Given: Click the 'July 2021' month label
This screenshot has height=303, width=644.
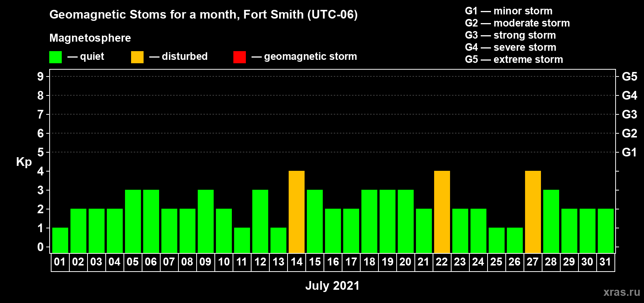Looking at the screenshot, I should pos(333,286).
